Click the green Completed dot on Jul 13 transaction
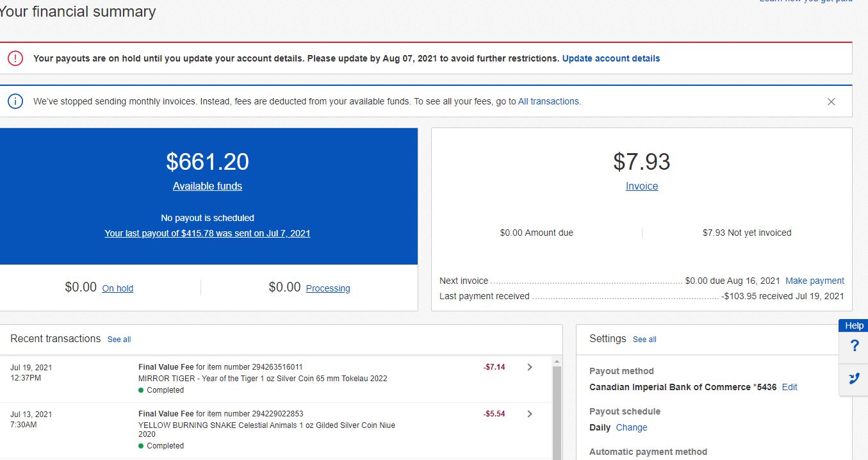Image resolution: width=868 pixels, height=460 pixels. click(142, 445)
